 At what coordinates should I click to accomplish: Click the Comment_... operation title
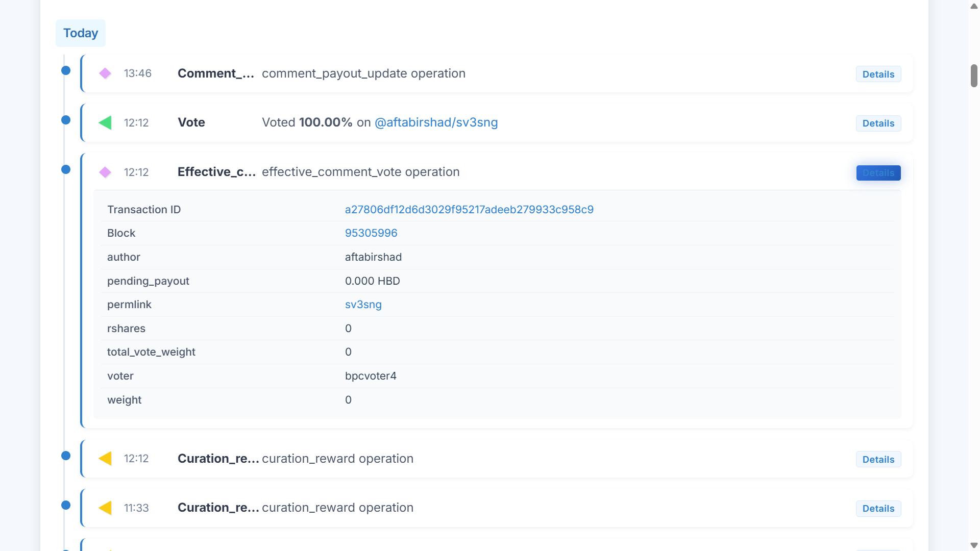coord(216,73)
